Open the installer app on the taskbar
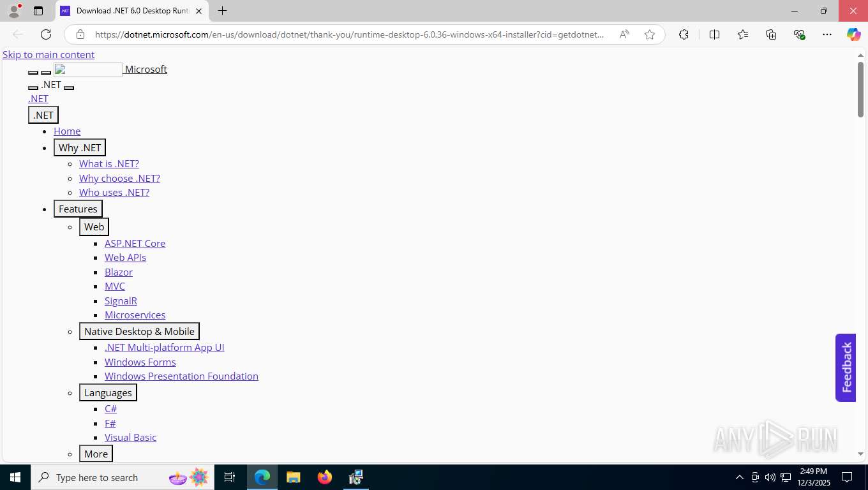 pos(356,477)
